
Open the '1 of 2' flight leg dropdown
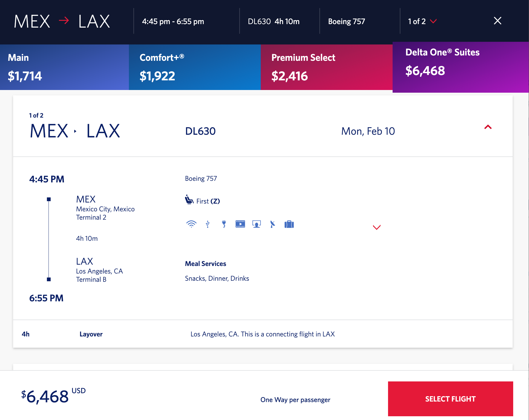pos(422,21)
